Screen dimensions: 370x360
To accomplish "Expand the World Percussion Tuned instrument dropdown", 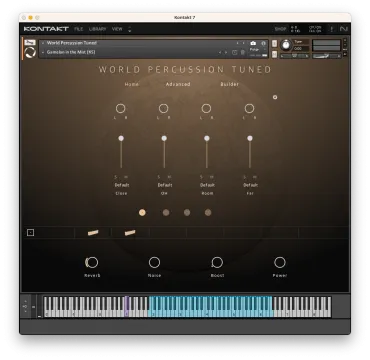I will pos(43,43).
